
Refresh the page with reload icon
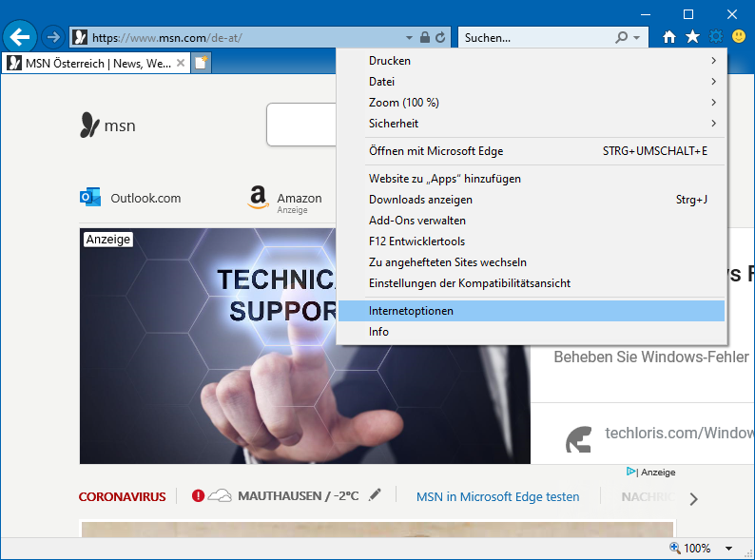440,37
